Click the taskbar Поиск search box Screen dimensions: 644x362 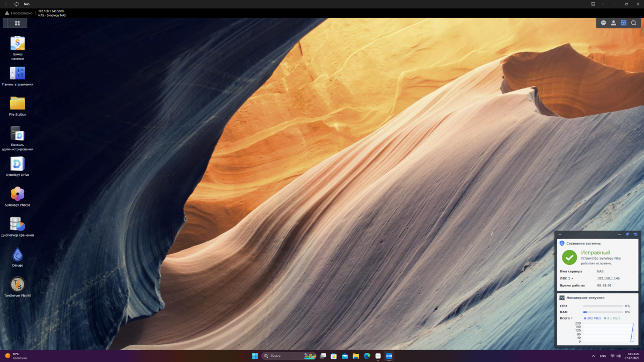point(289,356)
